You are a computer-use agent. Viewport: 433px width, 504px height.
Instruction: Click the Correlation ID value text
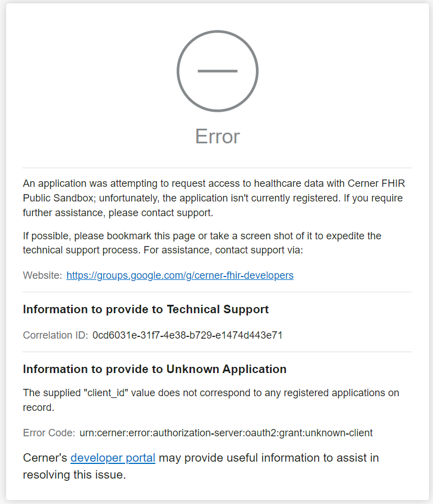[187, 335]
